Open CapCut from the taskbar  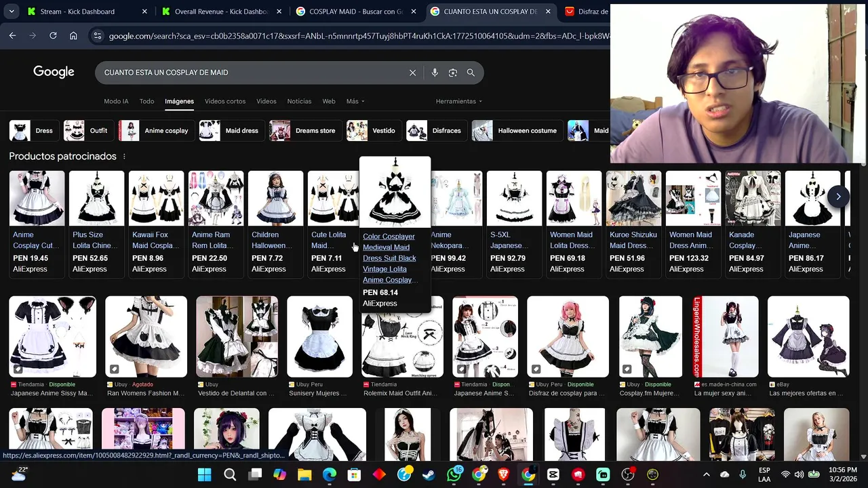click(x=553, y=474)
